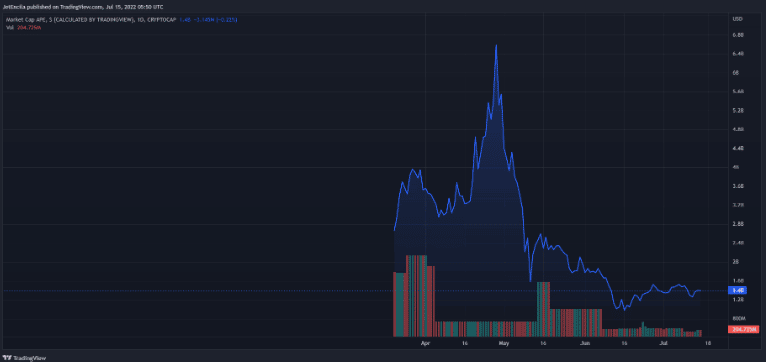
Task: Click the highest peak of the blue line
Action: (x=496, y=45)
